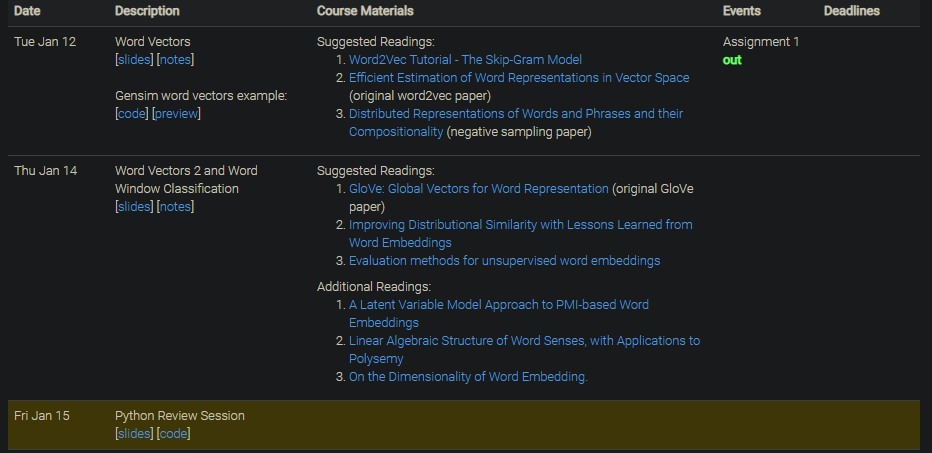Click the Deadlines column header
The image size is (932, 453).
(x=851, y=11)
